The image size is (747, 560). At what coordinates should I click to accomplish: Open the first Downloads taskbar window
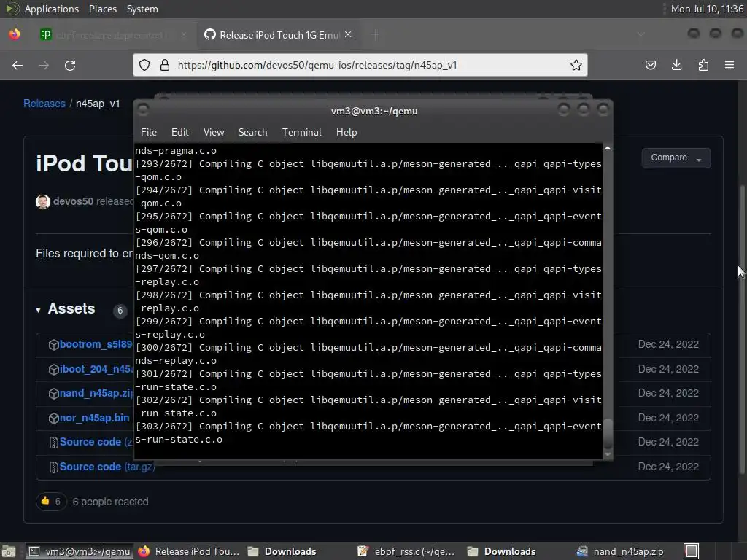(282, 551)
